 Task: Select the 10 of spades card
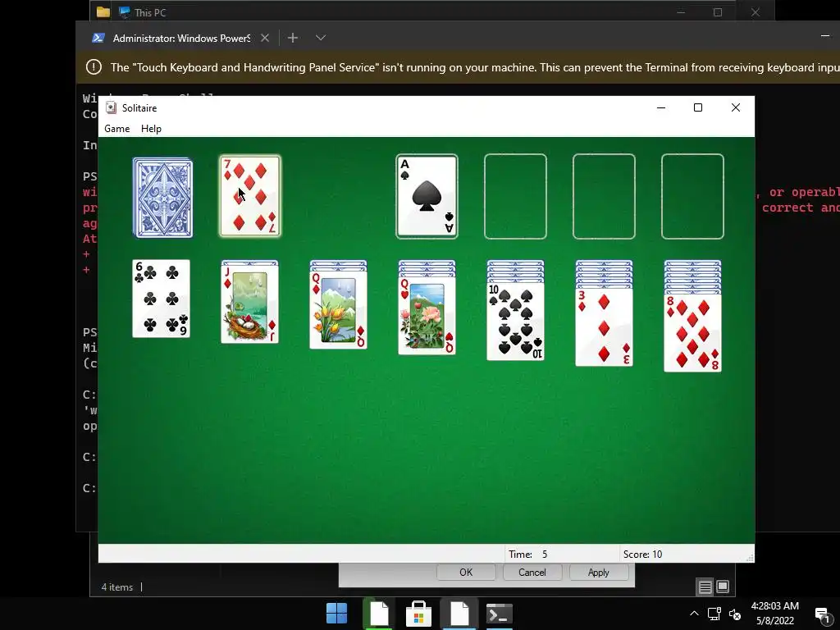(515, 322)
